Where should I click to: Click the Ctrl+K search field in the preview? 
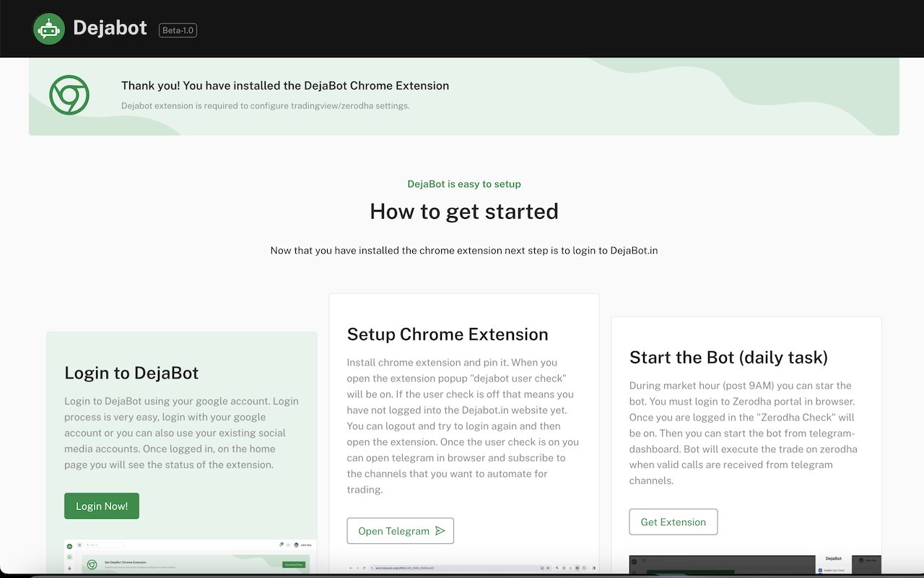(x=105, y=545)
